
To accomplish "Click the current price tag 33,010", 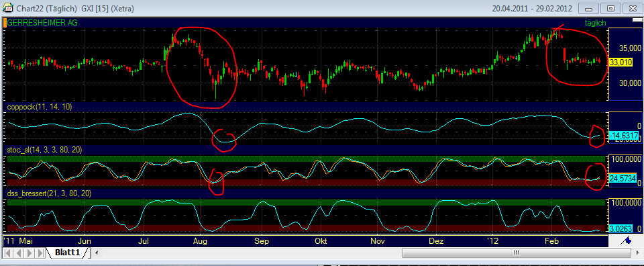I will tap(621, 62).
